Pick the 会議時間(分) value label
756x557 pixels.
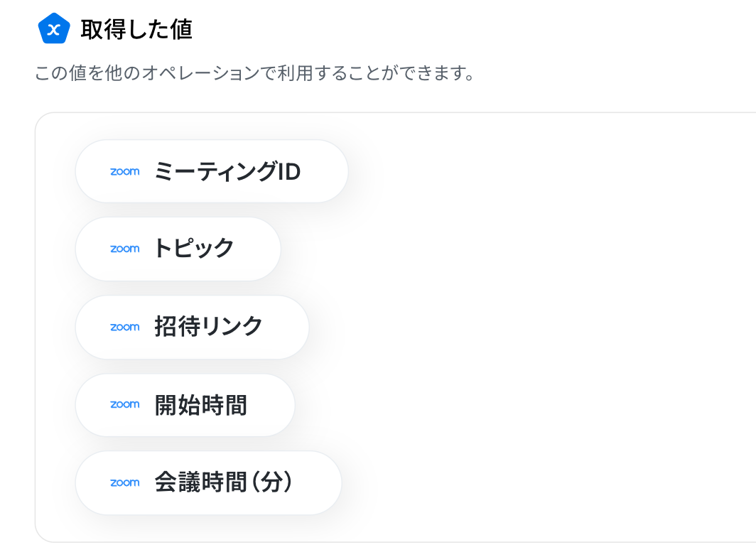[x=224, y=482]
